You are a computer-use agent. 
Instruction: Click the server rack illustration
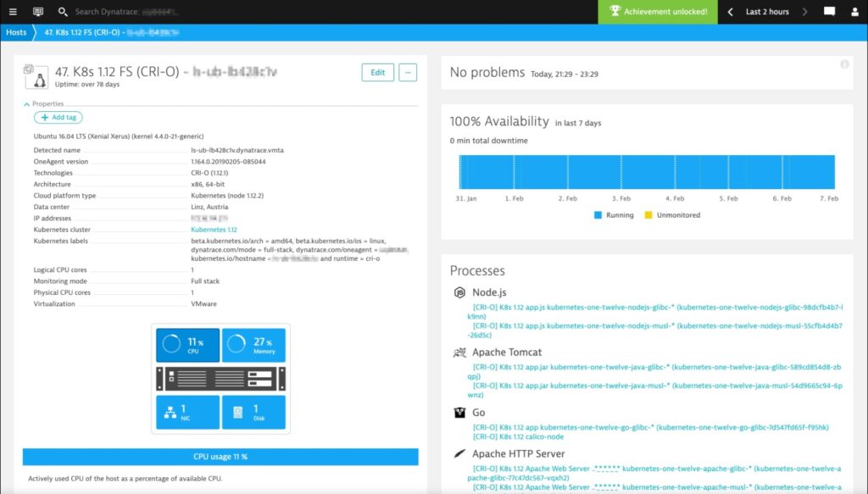click(x=221, y=379)
